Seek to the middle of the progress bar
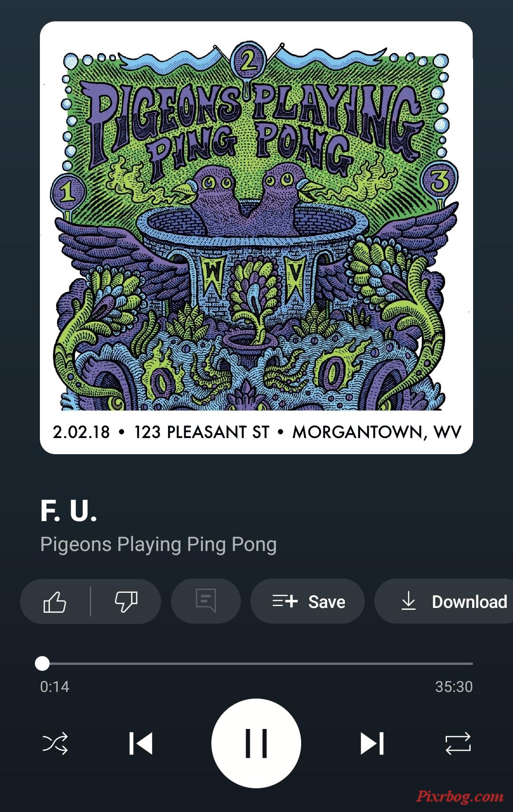This screenshot has height=812, width=513. point(256,663)
